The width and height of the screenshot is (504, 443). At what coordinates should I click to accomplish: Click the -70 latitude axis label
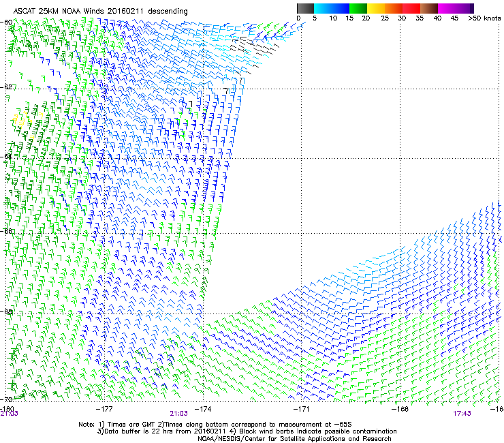[x=6, y=399]
